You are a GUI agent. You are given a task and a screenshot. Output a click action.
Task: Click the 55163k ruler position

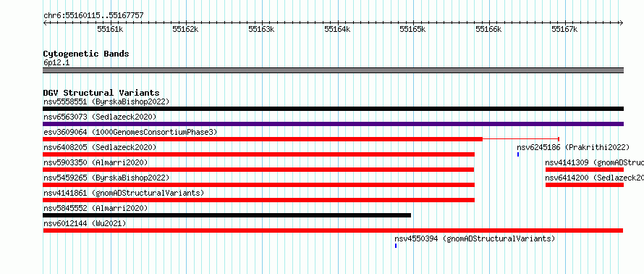tap(262, 29)
